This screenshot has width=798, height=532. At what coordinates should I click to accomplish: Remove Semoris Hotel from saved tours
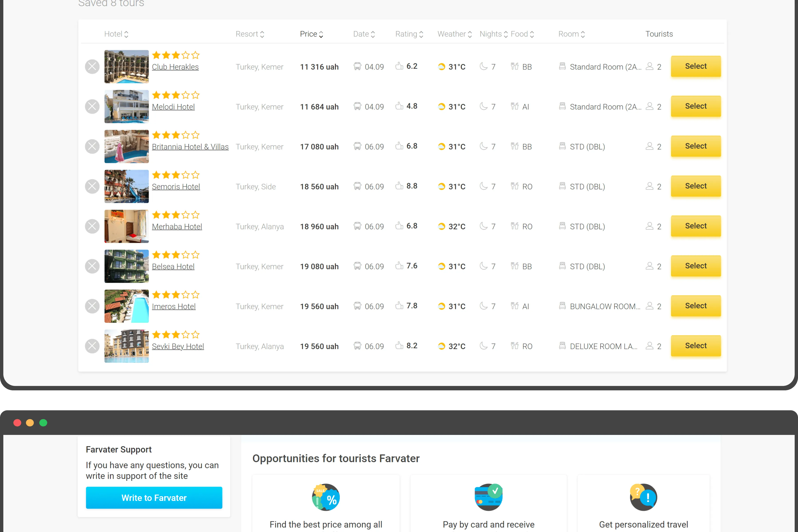92,186
